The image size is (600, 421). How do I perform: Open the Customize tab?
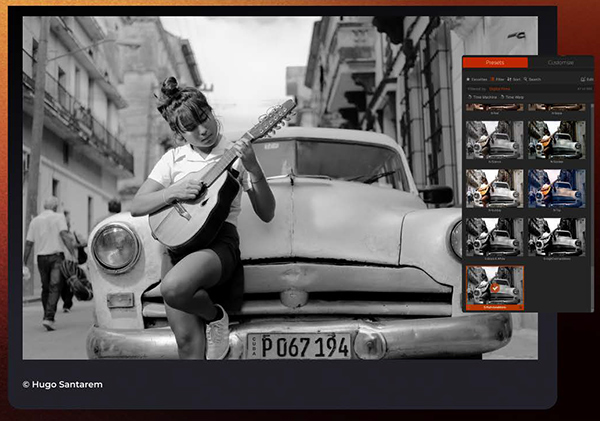[560, 62]
